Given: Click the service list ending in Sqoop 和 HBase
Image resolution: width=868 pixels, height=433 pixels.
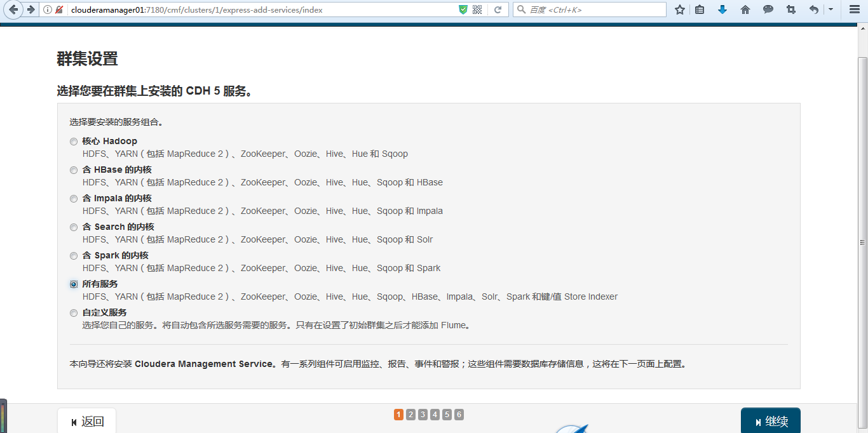Looking at the screenshot, I should click(262, 182).
